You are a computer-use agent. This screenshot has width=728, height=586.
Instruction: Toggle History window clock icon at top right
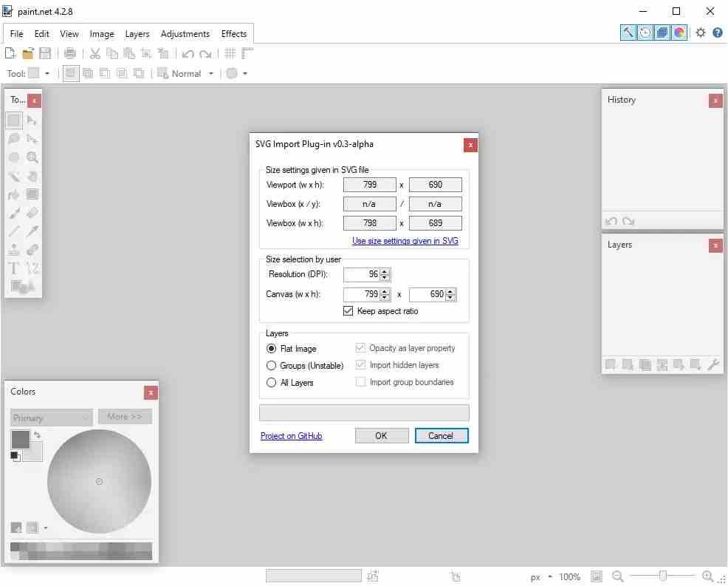point(645,33)
